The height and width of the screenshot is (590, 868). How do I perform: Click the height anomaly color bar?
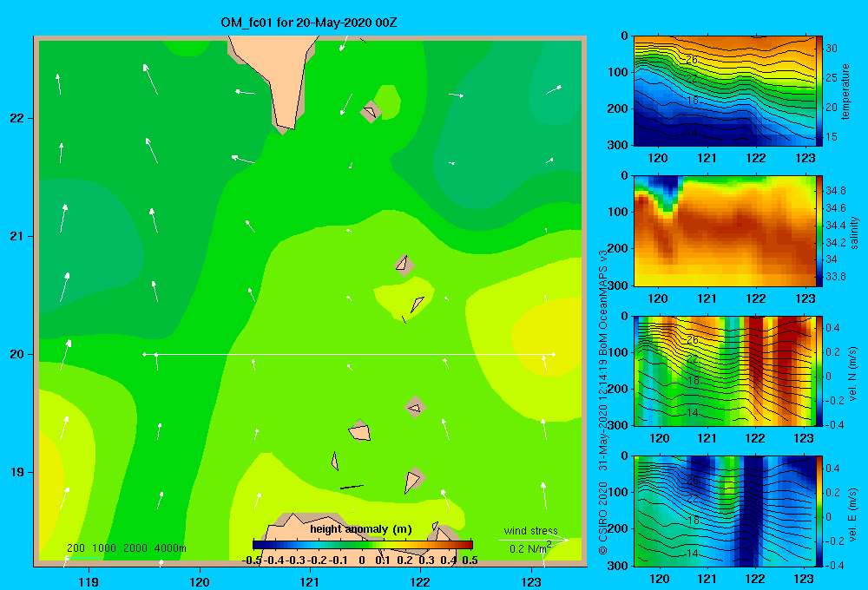(363, 545)
